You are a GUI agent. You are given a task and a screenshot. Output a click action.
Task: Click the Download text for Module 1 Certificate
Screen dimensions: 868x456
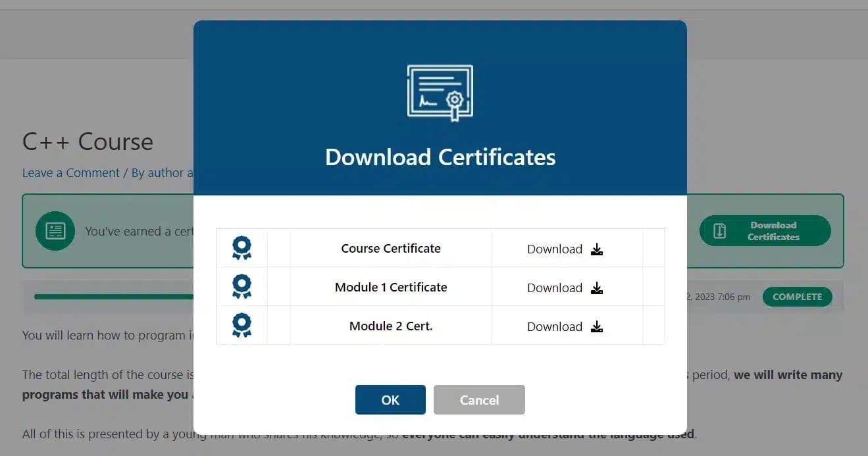click(x=555, y=288)
